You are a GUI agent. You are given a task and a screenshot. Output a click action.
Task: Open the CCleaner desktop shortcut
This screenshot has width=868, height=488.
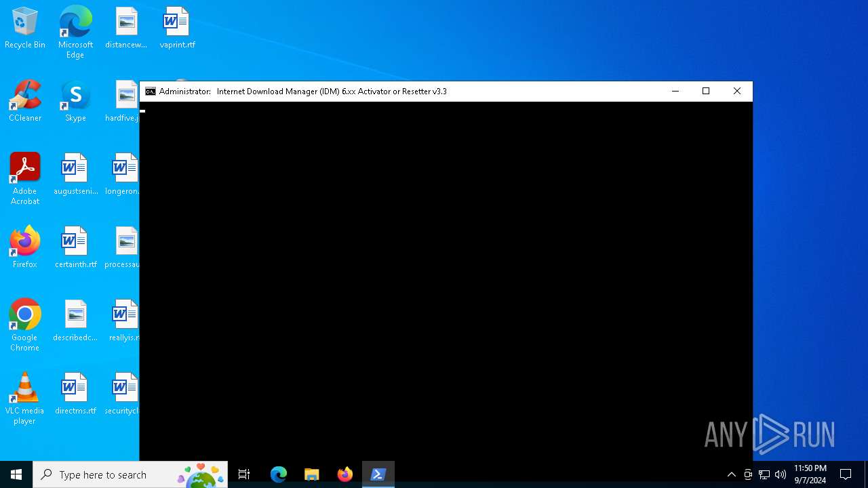pyautogui.click(x=25, y=102)
